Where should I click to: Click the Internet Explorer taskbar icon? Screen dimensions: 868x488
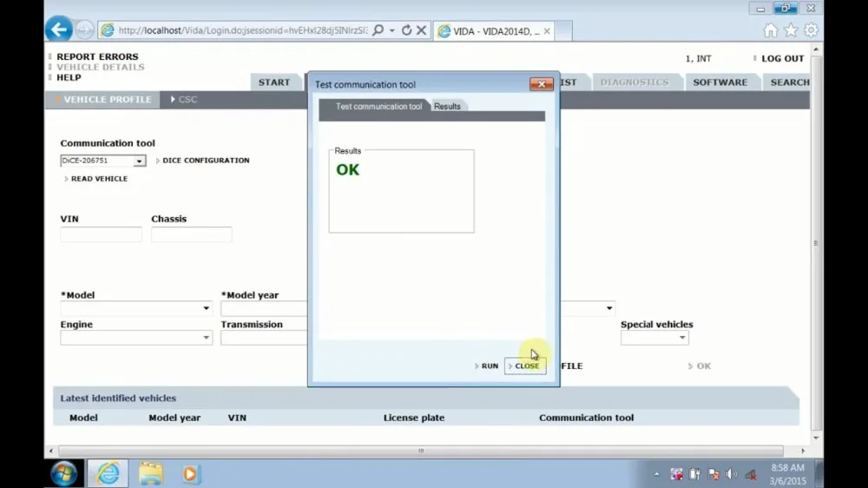(x=108, y=473)
